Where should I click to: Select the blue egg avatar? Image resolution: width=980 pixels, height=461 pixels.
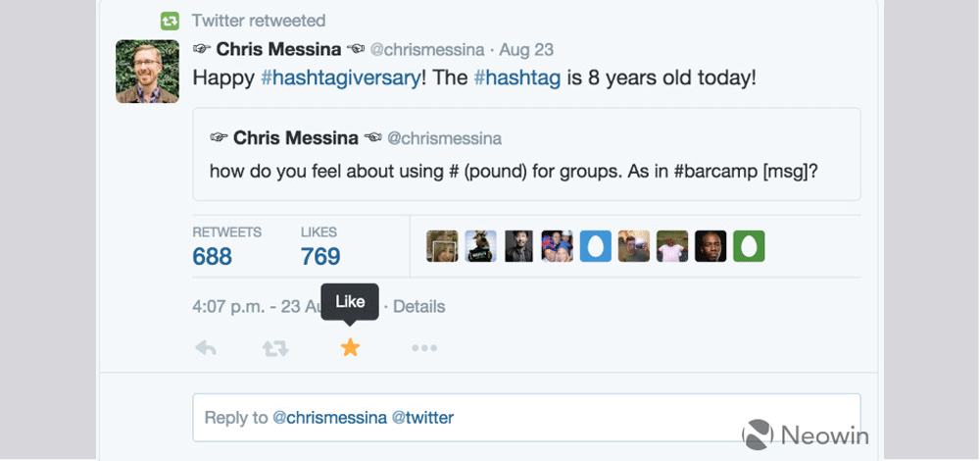tap(595, 246)
